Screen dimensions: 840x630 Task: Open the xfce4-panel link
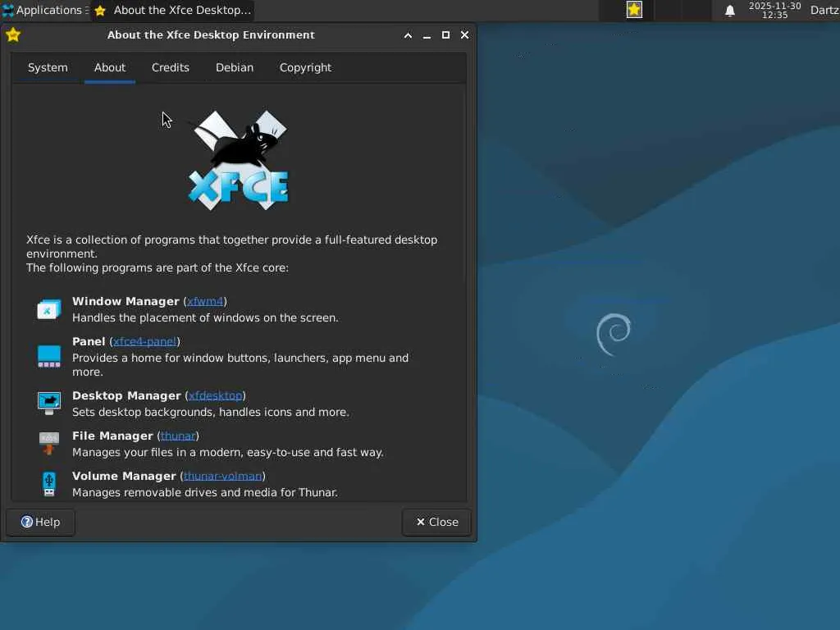(x=144, y=341)
